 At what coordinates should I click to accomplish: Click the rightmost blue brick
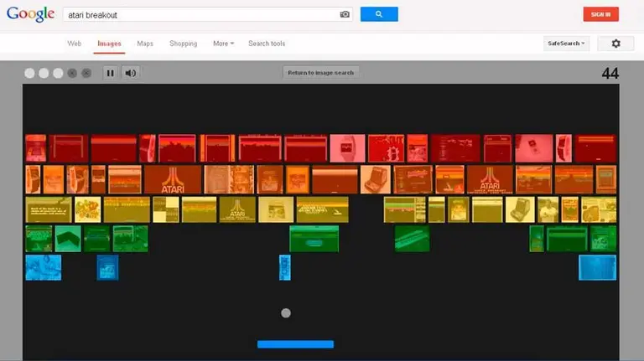tap(597, 268)
